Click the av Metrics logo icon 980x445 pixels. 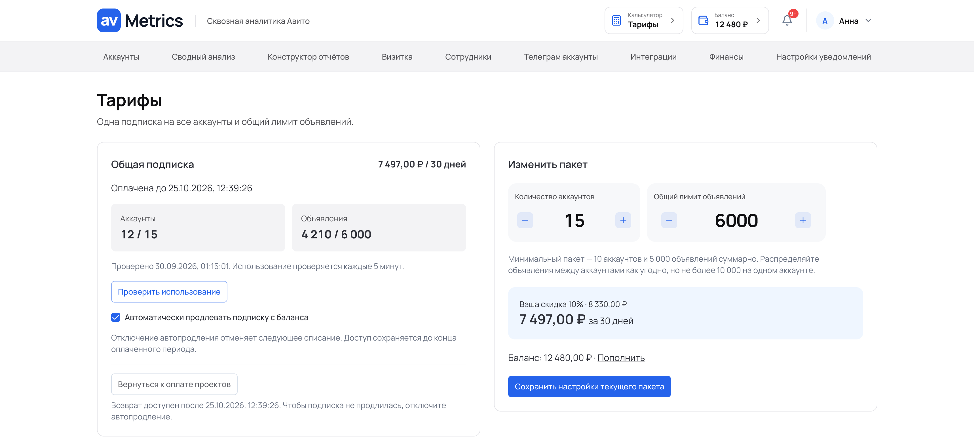click(109, 20)
